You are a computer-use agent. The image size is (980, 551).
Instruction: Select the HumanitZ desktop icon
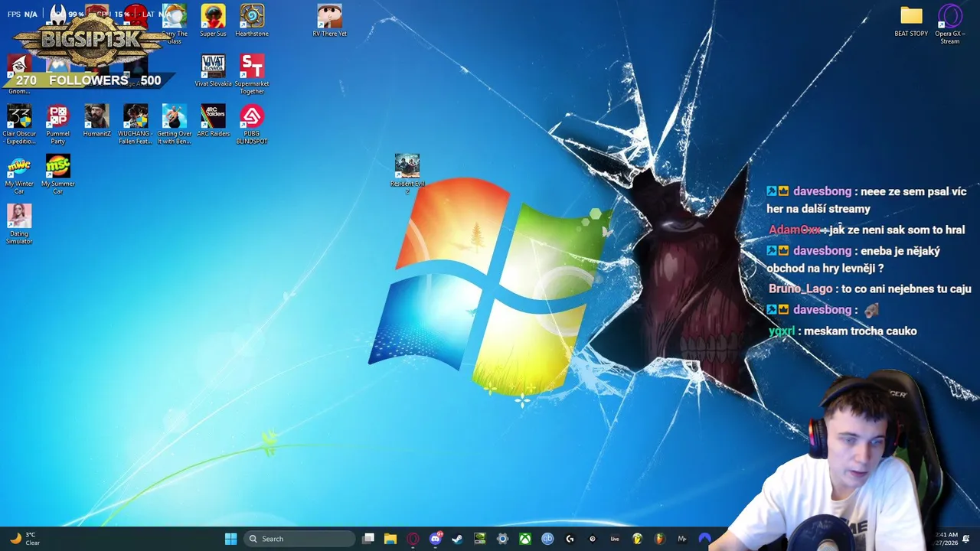(96, 121)
